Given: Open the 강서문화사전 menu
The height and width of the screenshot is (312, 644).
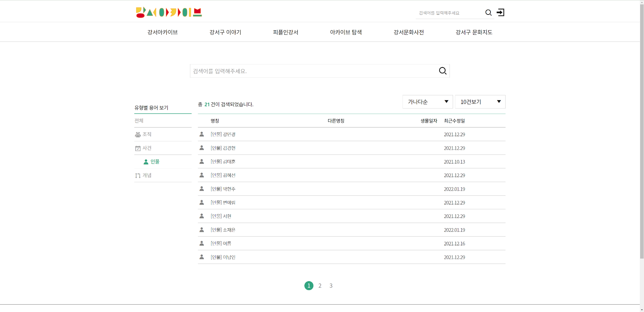Looking at the screenshot, I should (x=408, y=32).
